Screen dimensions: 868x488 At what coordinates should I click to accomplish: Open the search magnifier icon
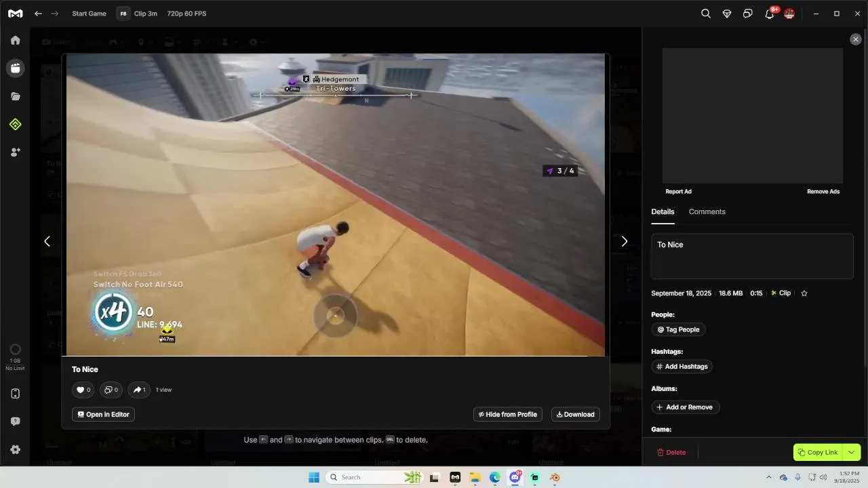pyautogui.click(x=706, y=14)
